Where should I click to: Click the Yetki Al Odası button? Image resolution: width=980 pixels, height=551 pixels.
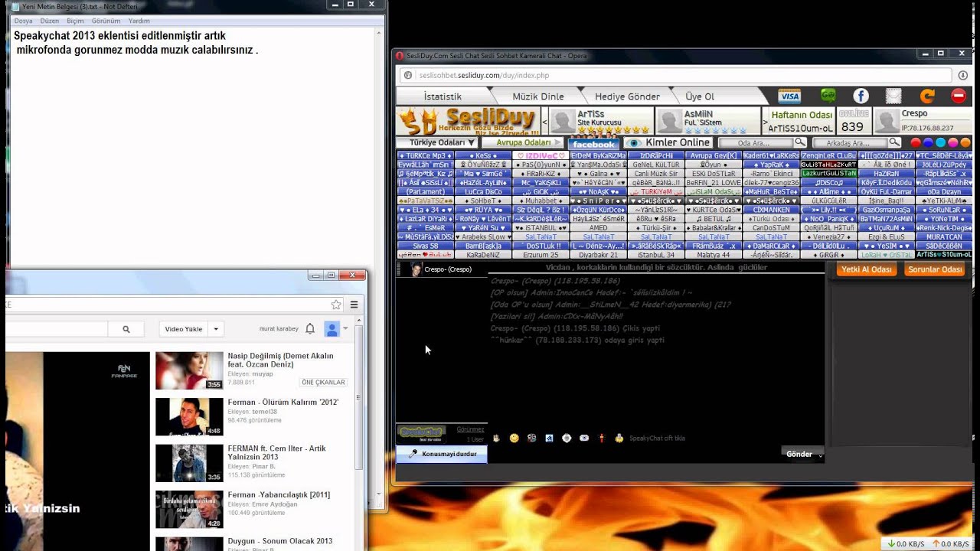point(867,269)
